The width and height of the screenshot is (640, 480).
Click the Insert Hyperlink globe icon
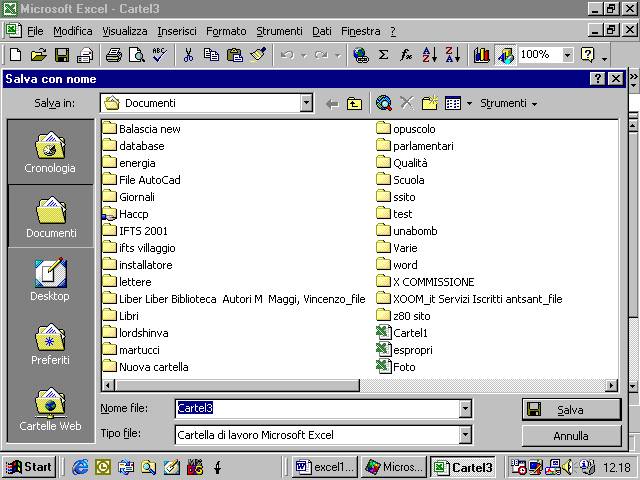tap(361, 55)
